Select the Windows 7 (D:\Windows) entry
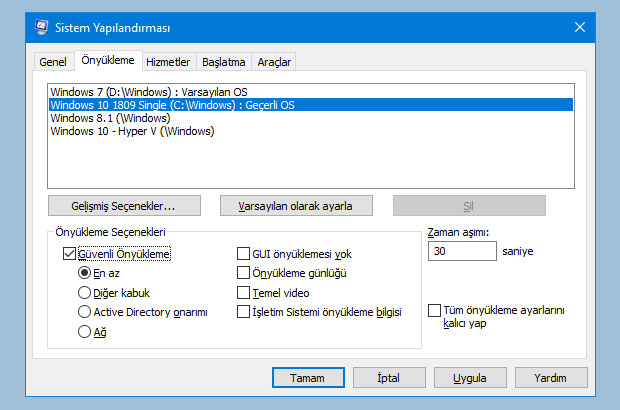Viewport: 620px width, 410px height. point(310,92)
